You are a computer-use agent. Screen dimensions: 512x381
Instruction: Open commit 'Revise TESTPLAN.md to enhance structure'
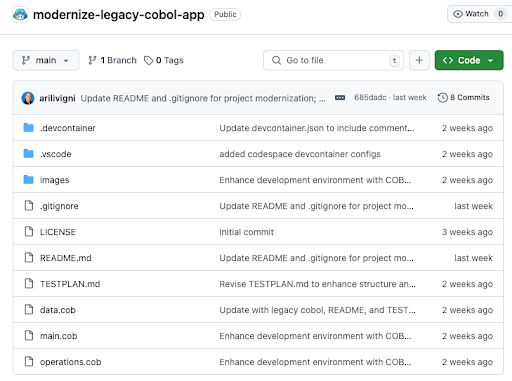click(317, 284)
